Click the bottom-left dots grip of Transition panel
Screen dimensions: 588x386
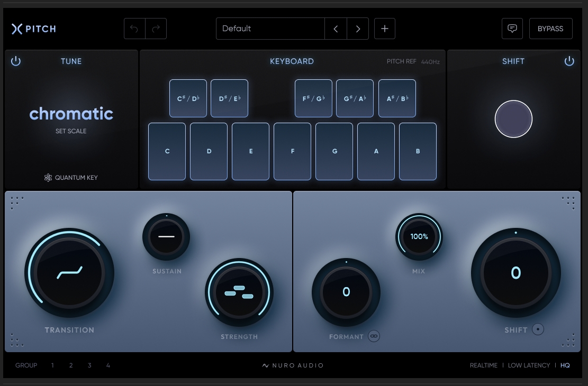click(x=17, y=339)
